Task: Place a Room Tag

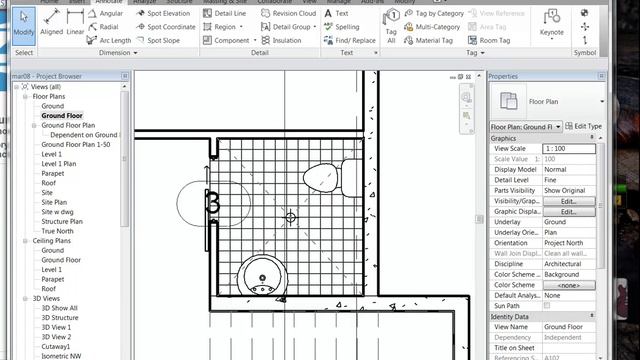Action: click(489, 40)
